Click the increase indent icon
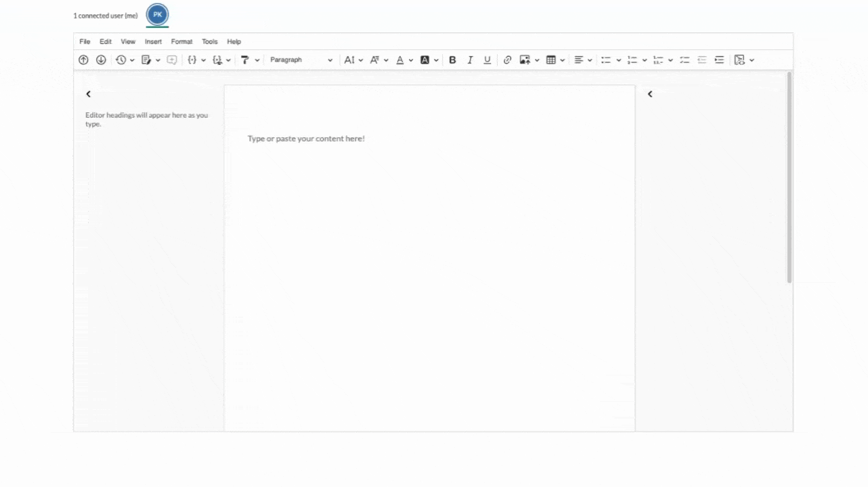Viewport: 868px width, 487px height. [x=719, y=60]
